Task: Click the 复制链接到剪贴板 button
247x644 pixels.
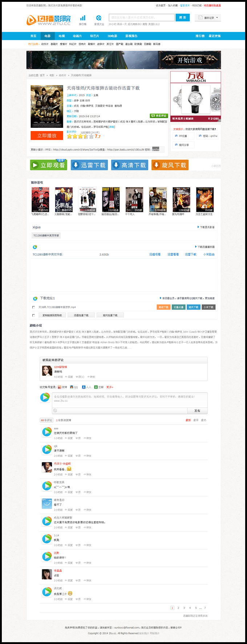Action: pyautogui.click(x=52, y=315)
